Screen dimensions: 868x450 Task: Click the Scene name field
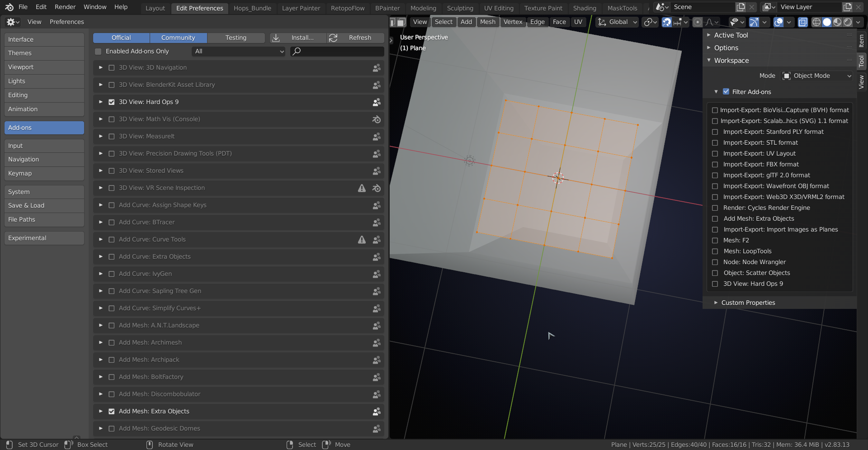tap(703, 7)
